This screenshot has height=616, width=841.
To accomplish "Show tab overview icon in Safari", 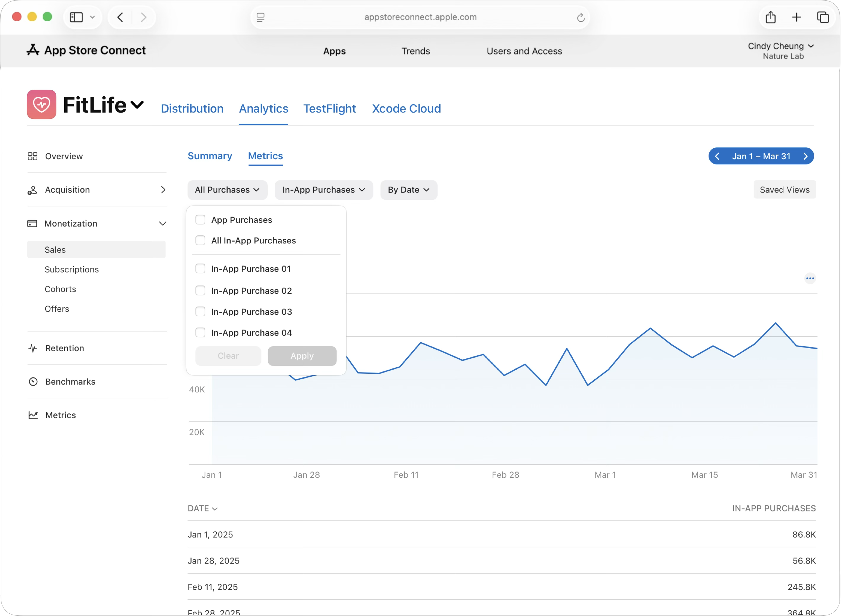I will pyautogui.click(x=823, y=17).
